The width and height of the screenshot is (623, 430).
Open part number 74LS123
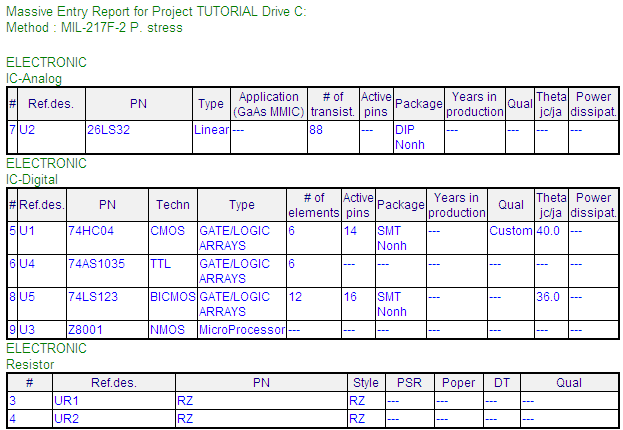[x=92, y=297]
